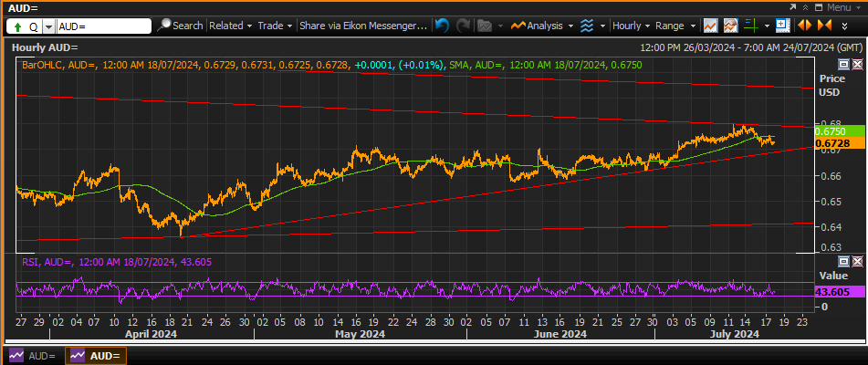
Task: Open the Related menu
Action: [x=230, y=26]
